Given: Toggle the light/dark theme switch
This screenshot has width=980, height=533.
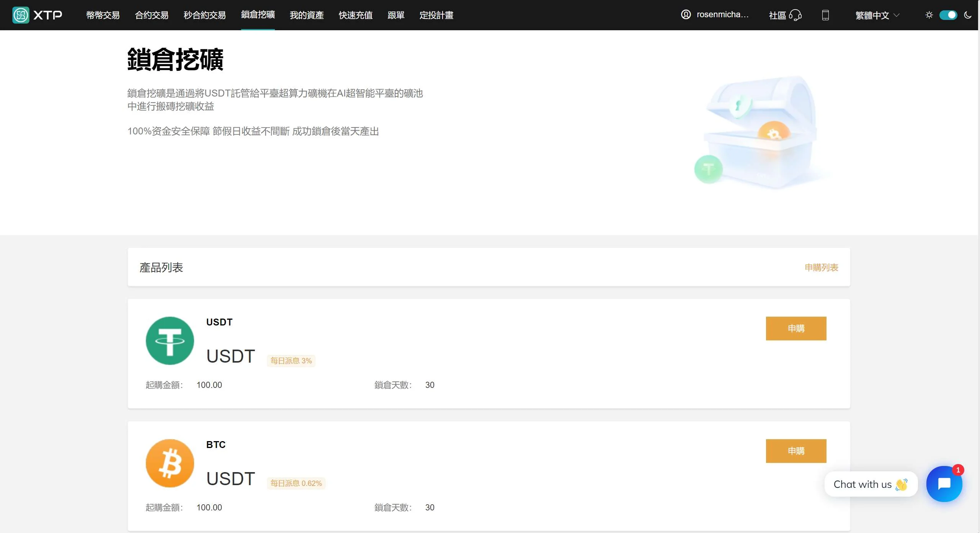Looking at the screenshot, I should 948,15.
